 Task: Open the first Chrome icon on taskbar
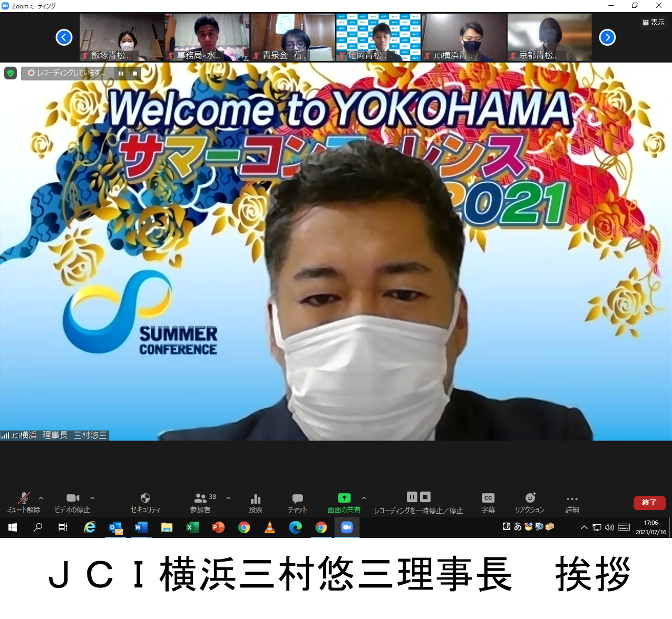coord(244,527)
